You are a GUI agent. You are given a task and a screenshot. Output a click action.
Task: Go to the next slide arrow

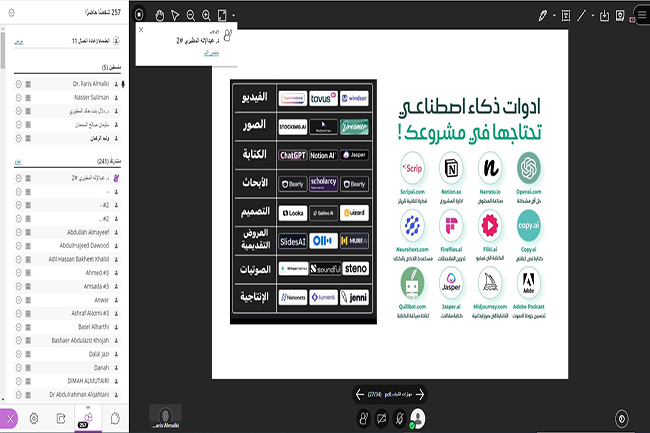[420, 394]
